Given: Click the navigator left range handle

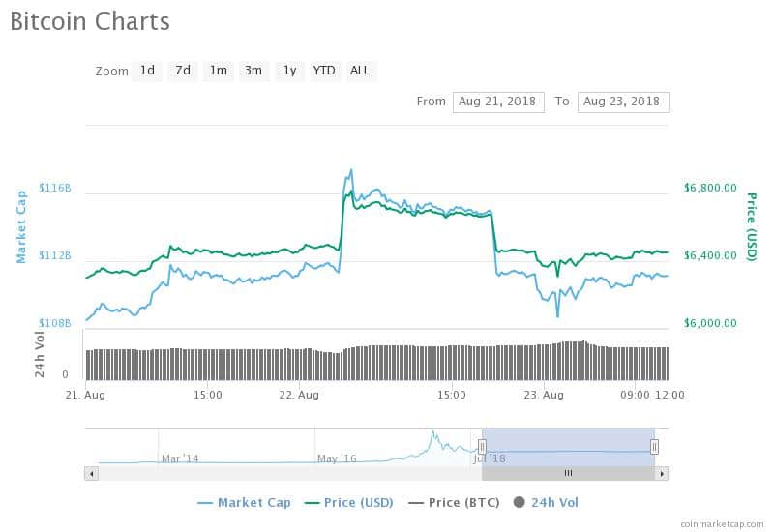Looking at the screenshot, I should pos(482,447).
